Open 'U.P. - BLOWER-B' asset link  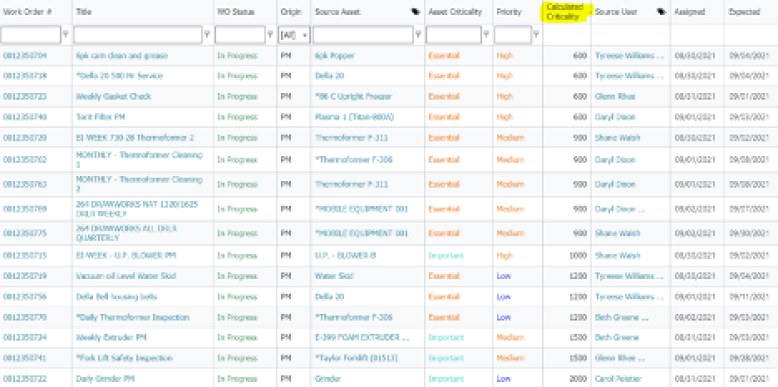[x=345, y=256]
